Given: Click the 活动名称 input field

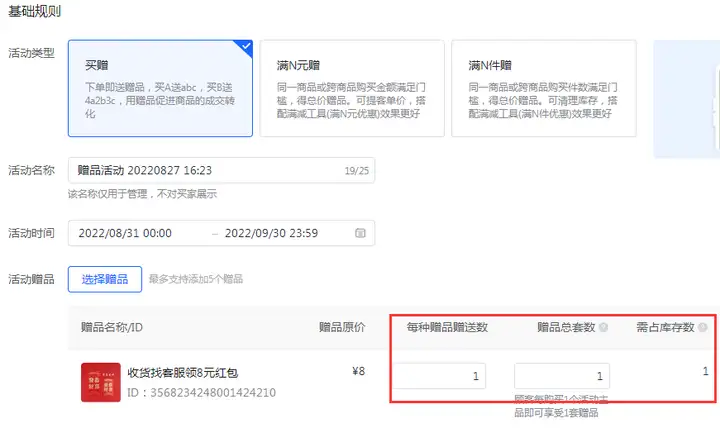Looking at the screenshot, I should click(x=221, y=170).
